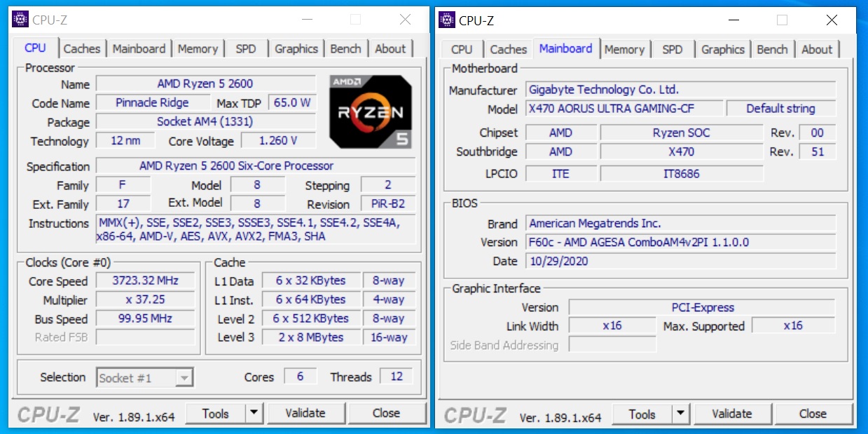Click the F60c AGESA BIOS version field
The image size is (868, 434).
681,242
